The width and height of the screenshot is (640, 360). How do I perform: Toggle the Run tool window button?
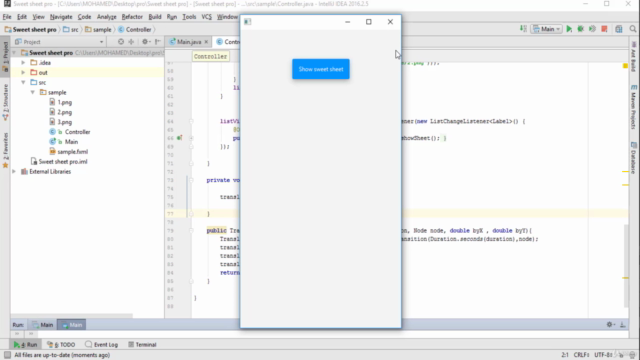[x=25, y=344]
